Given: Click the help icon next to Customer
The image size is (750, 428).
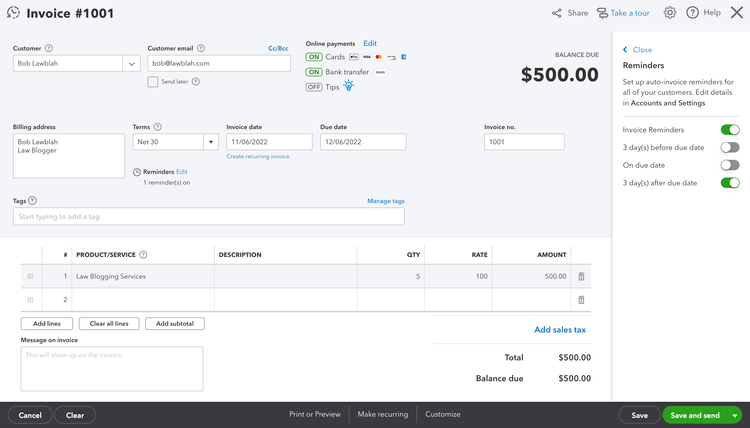Looking at the screenshot, I should [49, 48].
